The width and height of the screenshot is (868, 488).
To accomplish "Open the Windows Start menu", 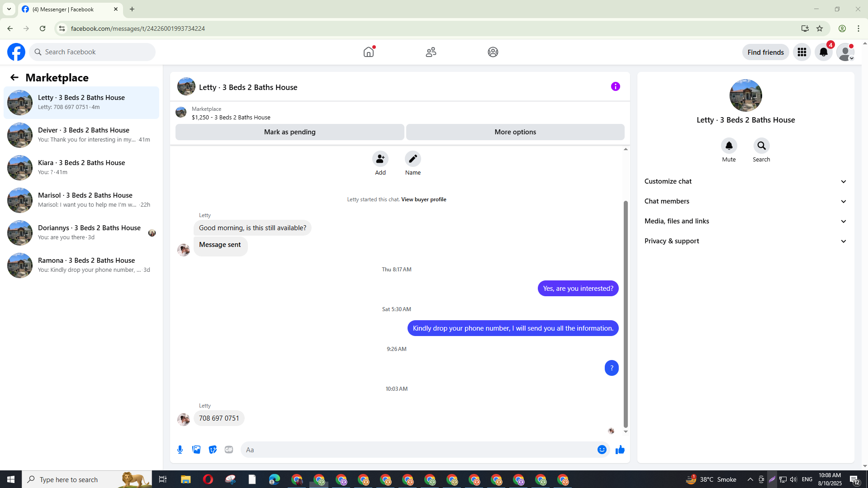I will (11, 479).
